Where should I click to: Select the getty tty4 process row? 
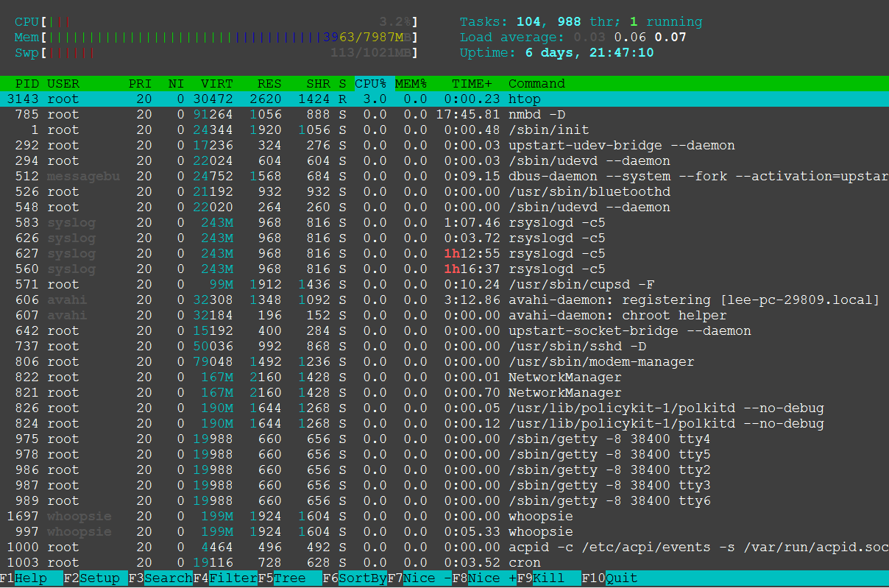click(444, 439)
